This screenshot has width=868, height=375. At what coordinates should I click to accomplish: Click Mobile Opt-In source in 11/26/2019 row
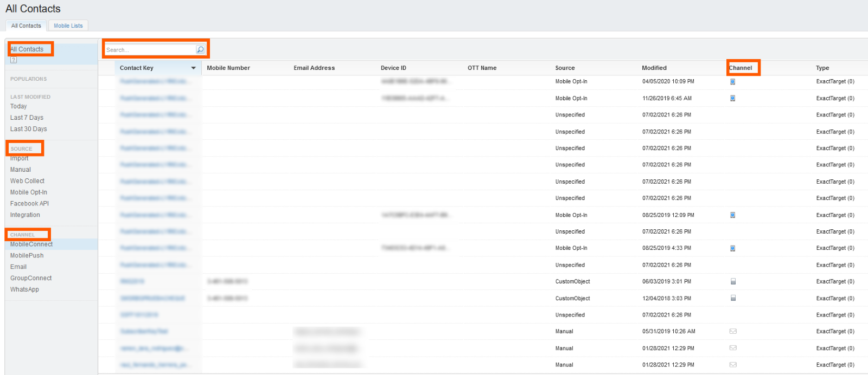point(571,99)
